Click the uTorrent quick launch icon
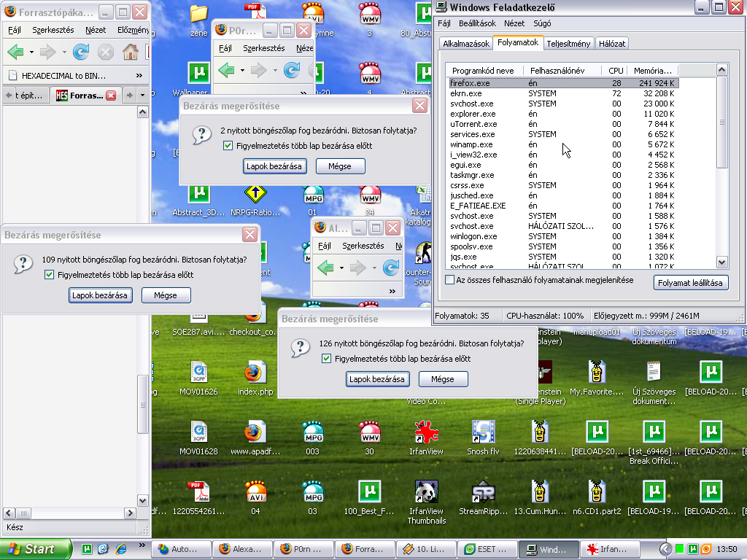 pyautogui.click(x=87, y=549)
